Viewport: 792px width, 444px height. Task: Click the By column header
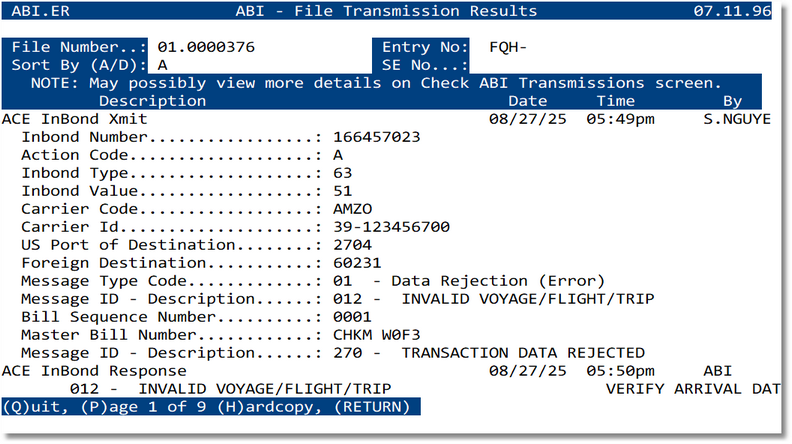pyautogui.click(x=732, y=101)
